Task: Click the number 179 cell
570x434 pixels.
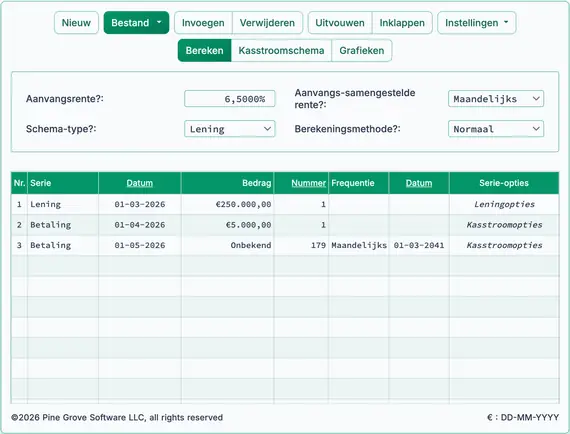Action: (301, 245)
